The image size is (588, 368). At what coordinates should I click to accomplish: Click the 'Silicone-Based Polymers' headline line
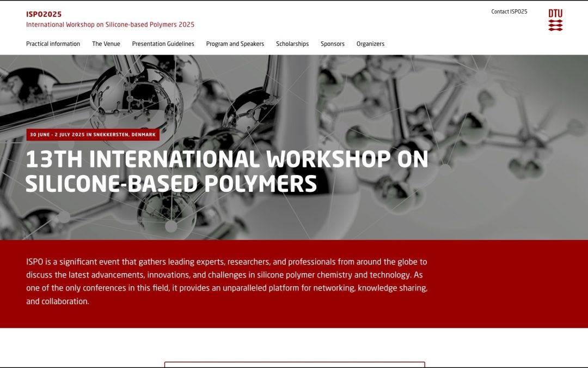(170, 184)
